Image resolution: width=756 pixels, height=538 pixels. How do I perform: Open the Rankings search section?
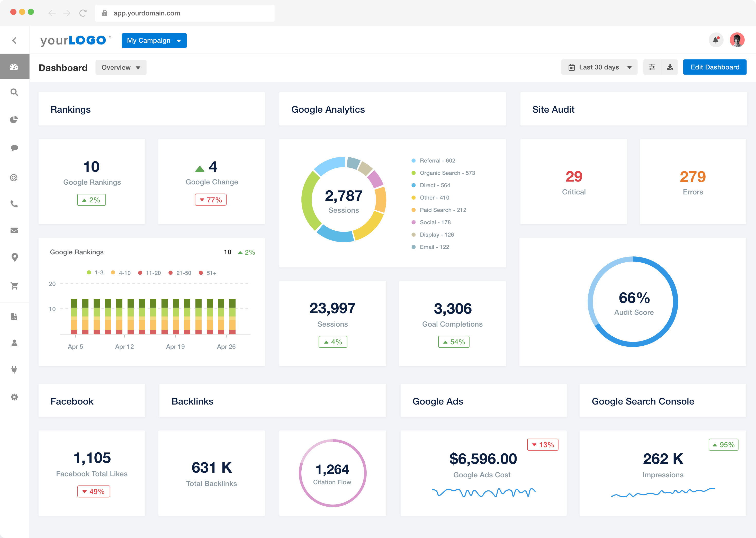point(15,92)
